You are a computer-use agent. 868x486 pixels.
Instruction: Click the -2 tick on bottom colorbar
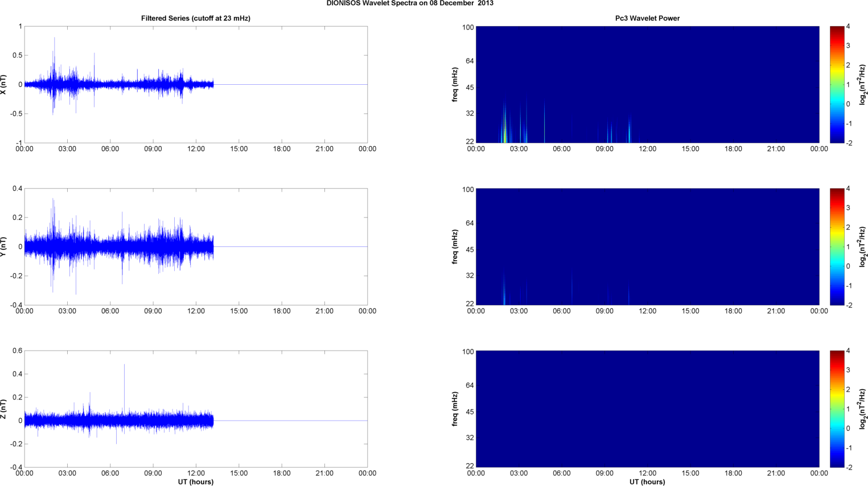pyautogui.click(x=849, y=467)
